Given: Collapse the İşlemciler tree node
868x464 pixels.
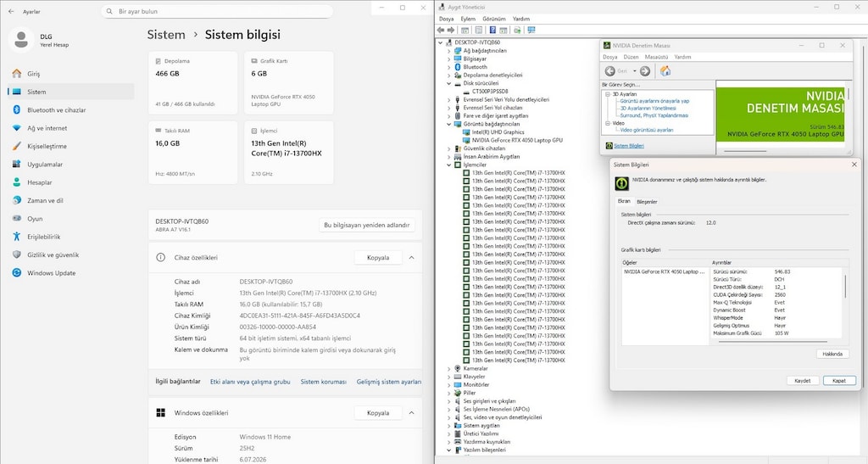Looking at the screenshot, I should (449, 165).
